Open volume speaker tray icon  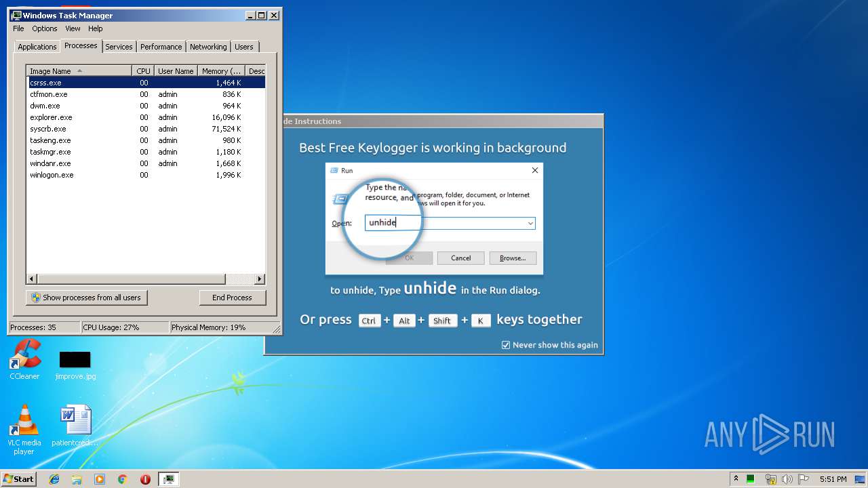(787, 479)
